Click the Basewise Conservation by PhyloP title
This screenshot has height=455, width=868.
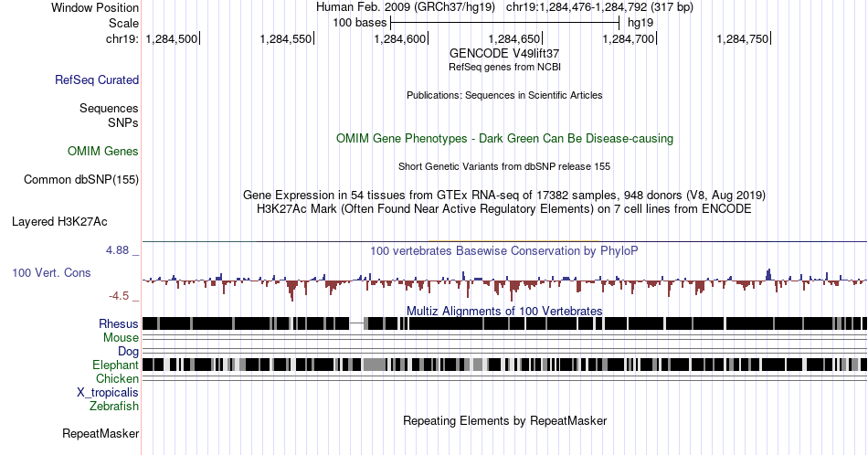click(504, 250)
